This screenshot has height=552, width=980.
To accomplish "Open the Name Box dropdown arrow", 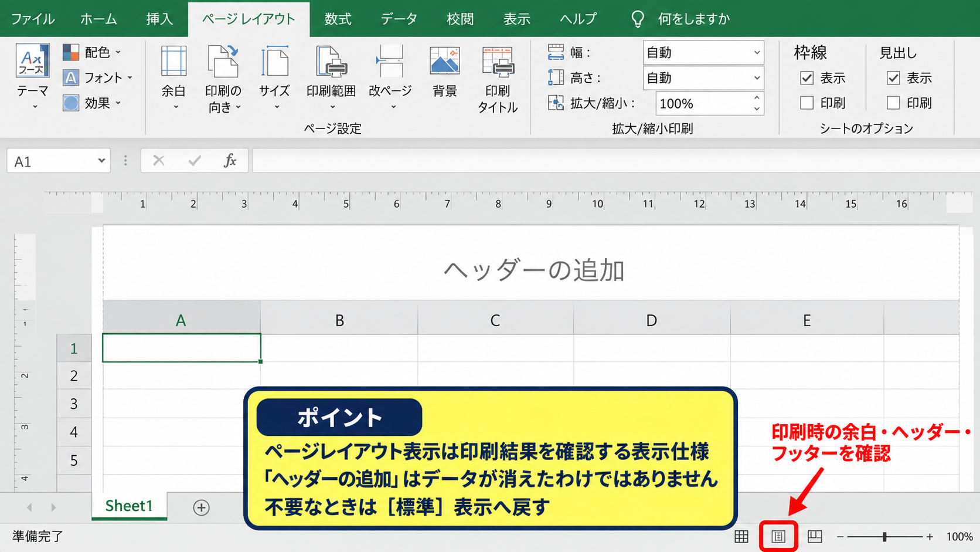I will 101,161.
